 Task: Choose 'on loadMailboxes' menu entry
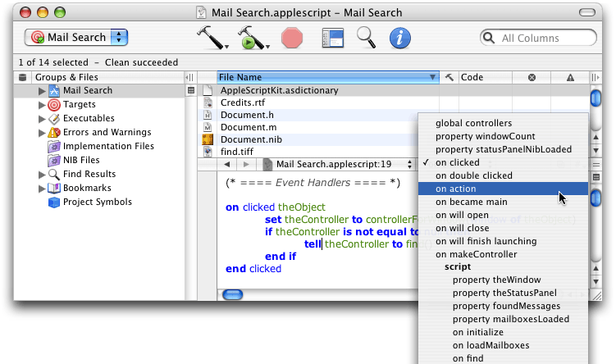click(504, 345)
